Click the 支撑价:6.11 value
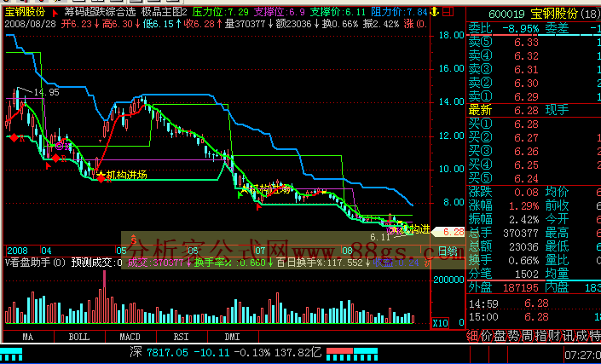 338,12
